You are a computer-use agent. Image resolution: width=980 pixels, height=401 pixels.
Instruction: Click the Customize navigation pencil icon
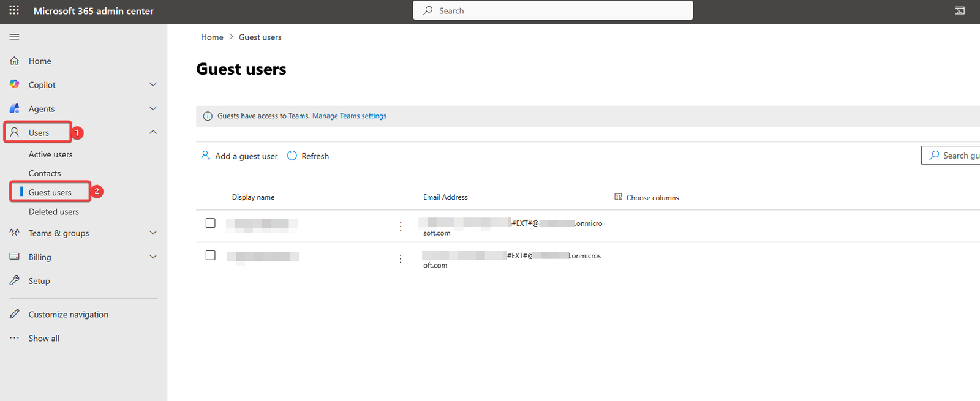tap(15, 314)
